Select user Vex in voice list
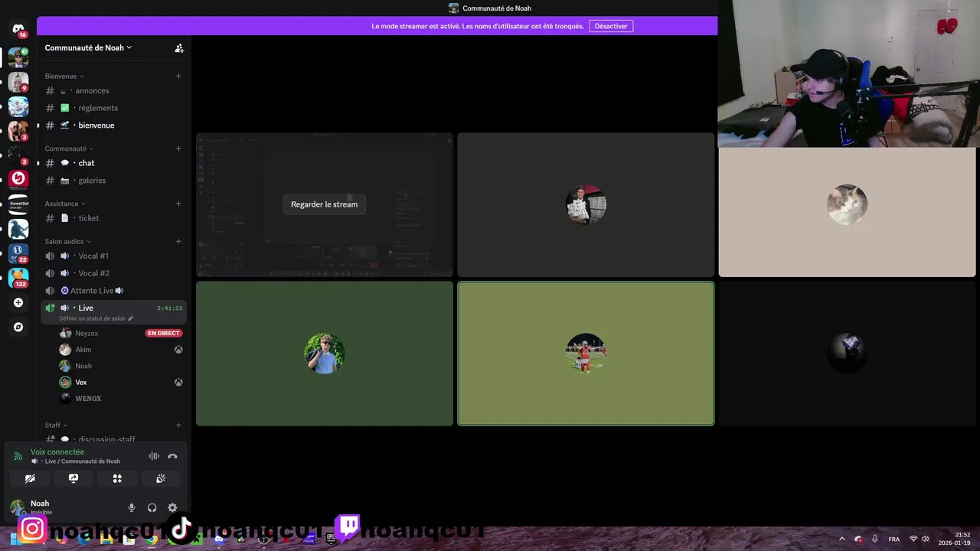This screenshot has width=980, height=551. (x=120, y=382)
